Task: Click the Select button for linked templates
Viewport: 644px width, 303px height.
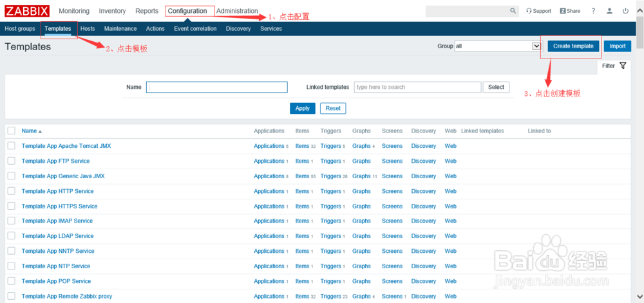Action: tap(496, 87)
